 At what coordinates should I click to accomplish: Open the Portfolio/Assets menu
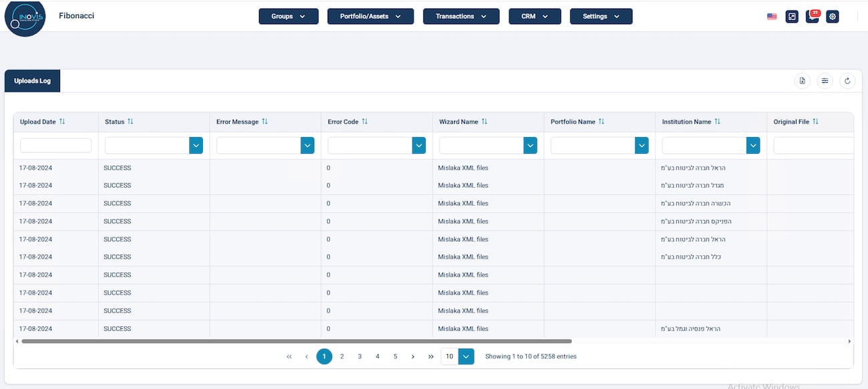click(371, 17)
